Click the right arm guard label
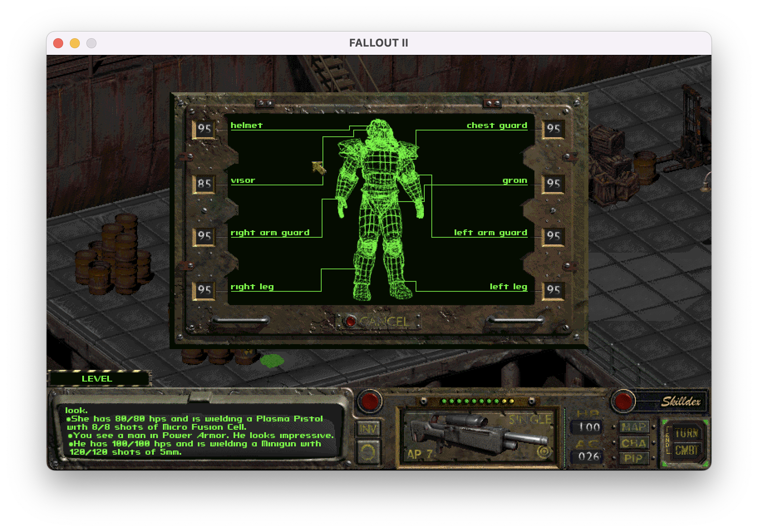The image size is (758, 532). click(270, 233)
